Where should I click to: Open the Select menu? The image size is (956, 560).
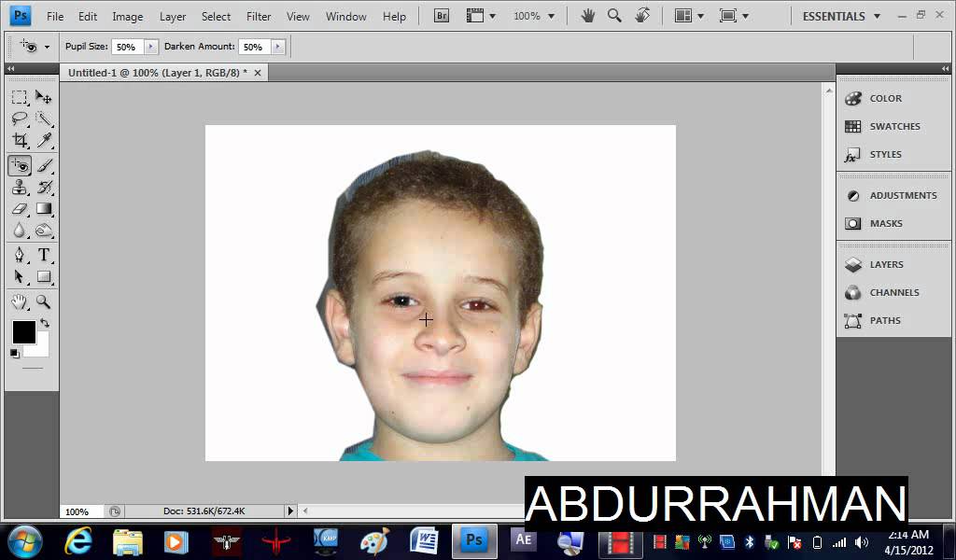(x=216, y=17)
